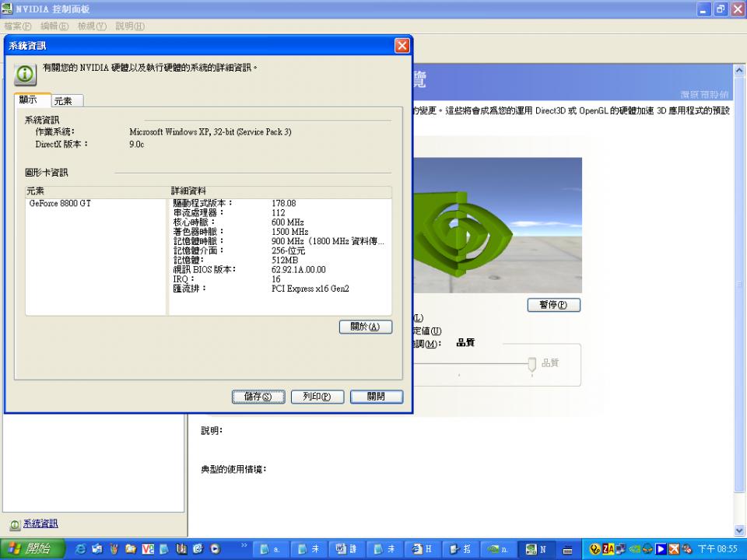Open Internet Explorer from the quick launch
The image size is (747, 560).
(x=80, y=549)
